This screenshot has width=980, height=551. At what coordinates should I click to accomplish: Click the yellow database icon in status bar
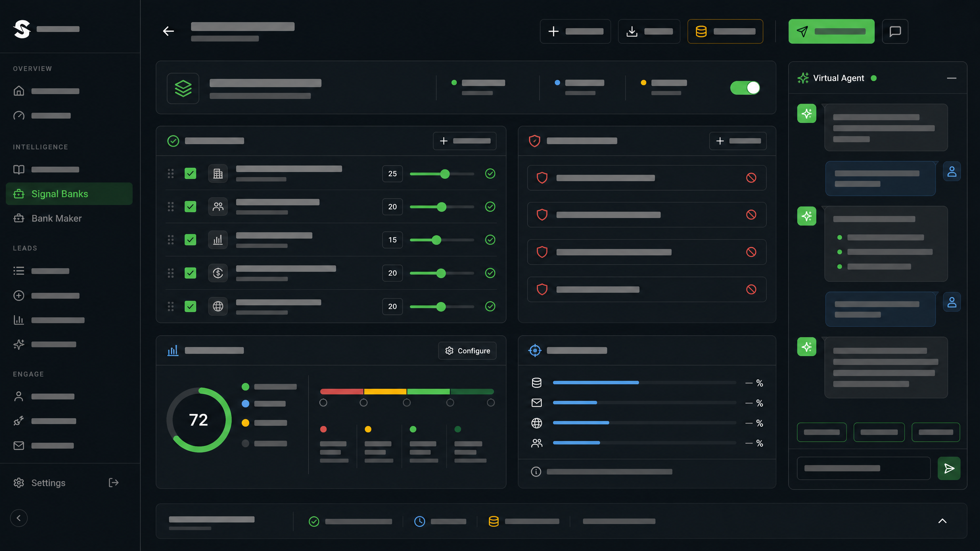(493, 521)
